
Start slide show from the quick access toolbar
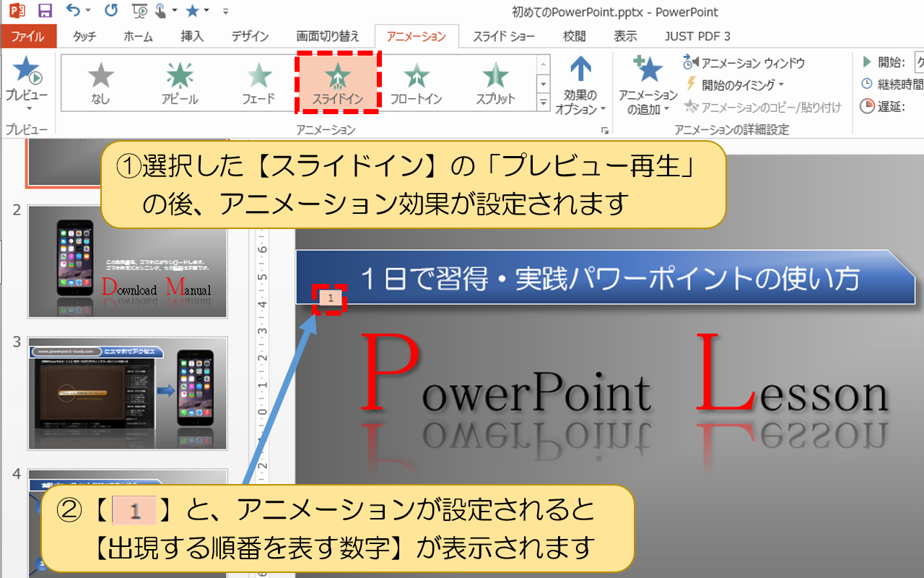pos(140,11)
